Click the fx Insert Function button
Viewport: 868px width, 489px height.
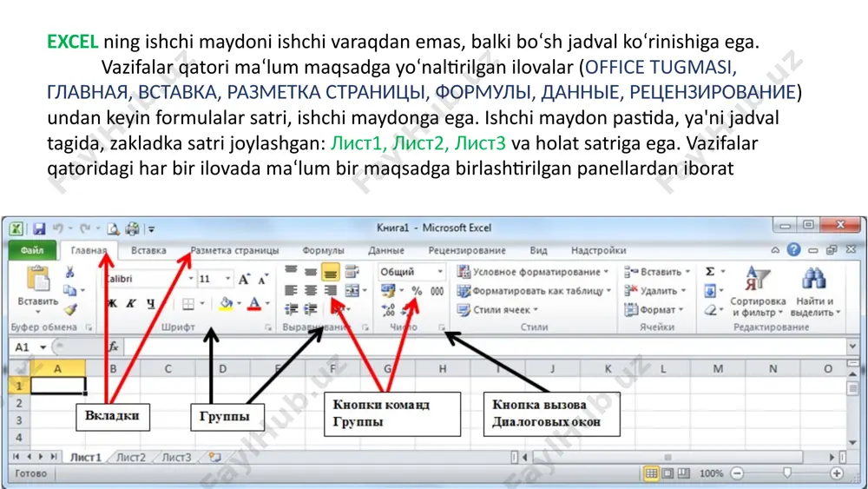(114, 347)
